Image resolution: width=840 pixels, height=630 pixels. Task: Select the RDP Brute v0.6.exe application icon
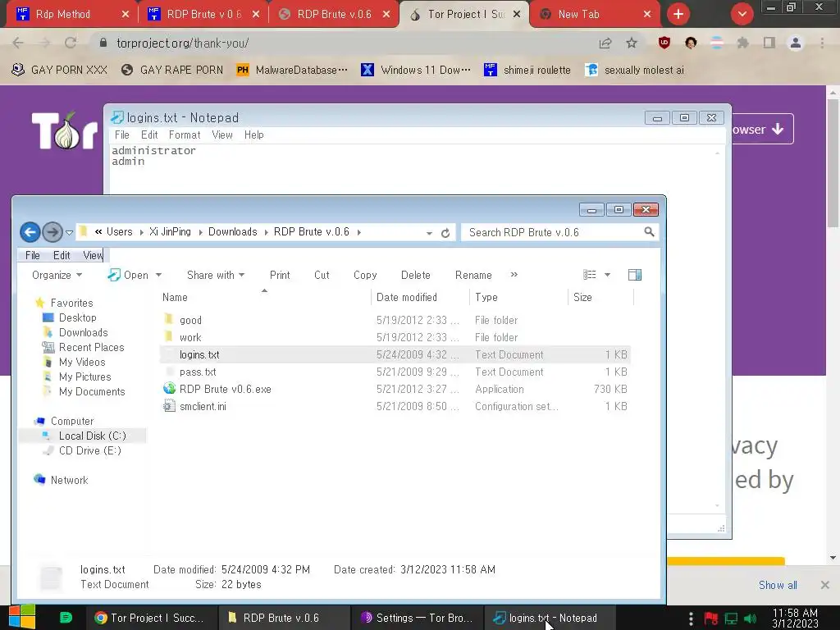click(169, 388)
